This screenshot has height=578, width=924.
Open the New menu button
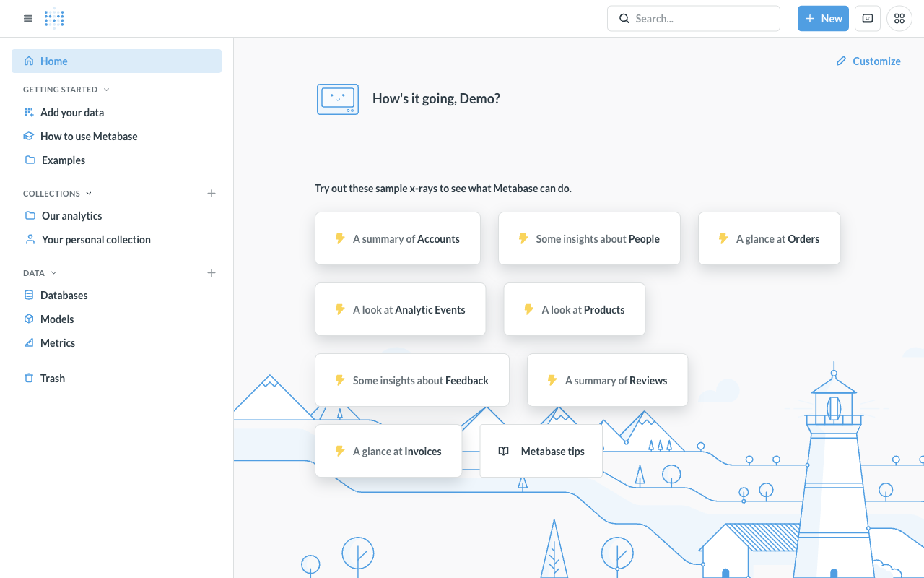[823, 19]
